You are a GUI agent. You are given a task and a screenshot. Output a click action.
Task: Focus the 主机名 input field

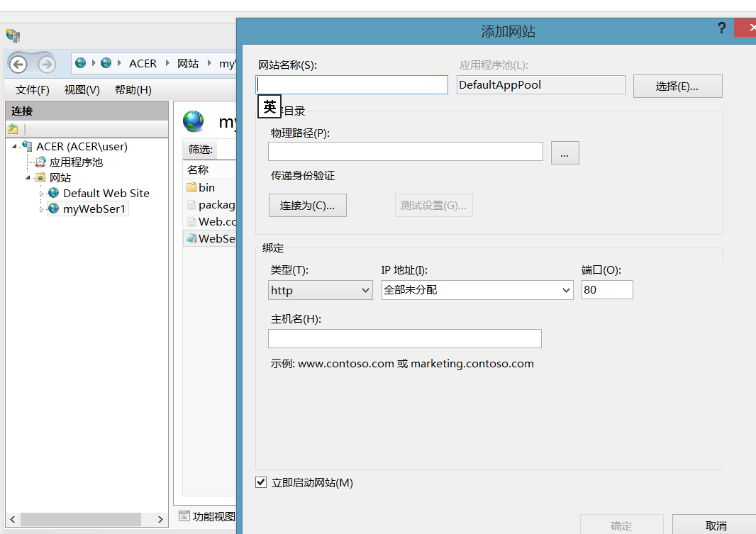tap(404, 338)
